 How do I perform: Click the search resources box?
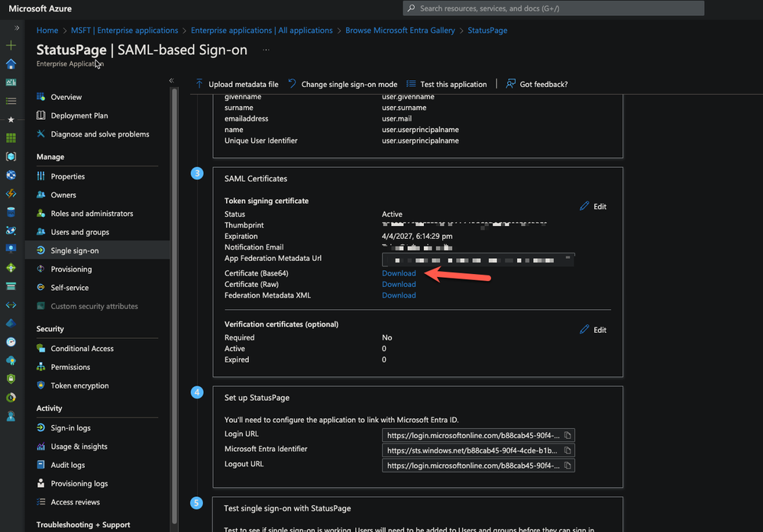(x=553, y=8)
